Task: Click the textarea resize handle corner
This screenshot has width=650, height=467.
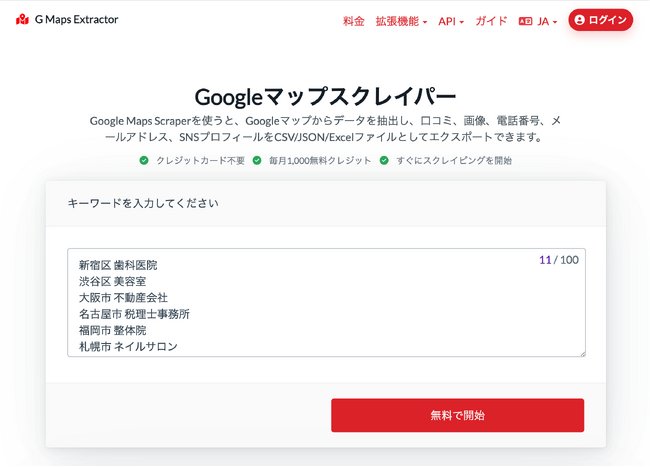Action: click(582, 353)
